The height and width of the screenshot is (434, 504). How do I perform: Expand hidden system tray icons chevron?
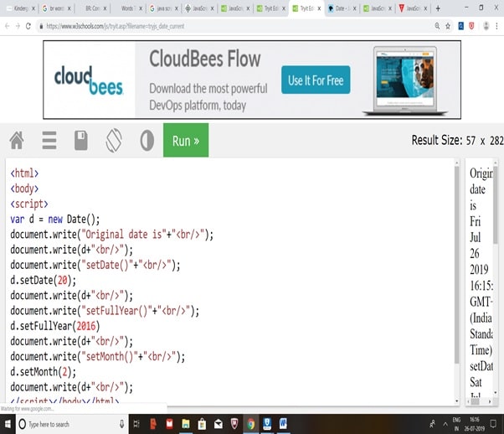tap(445, 424)
